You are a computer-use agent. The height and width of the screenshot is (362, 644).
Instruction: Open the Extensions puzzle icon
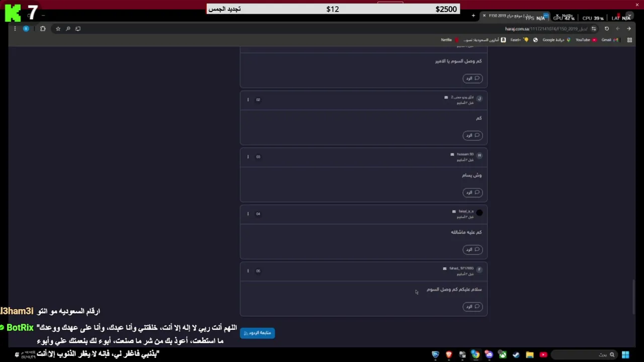coord(43,29)
